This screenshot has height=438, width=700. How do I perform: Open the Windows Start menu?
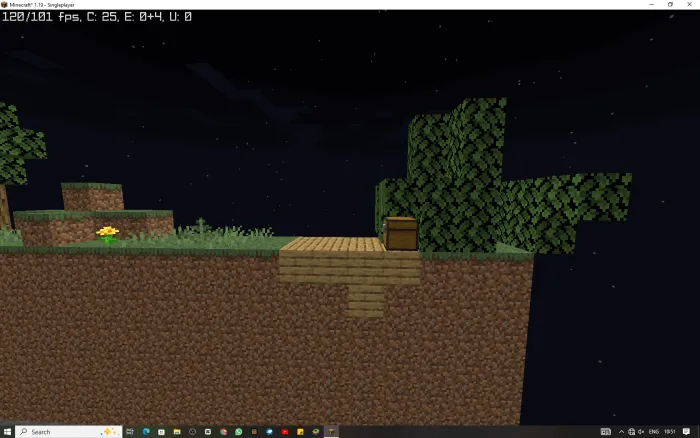(x=7, y=432)
